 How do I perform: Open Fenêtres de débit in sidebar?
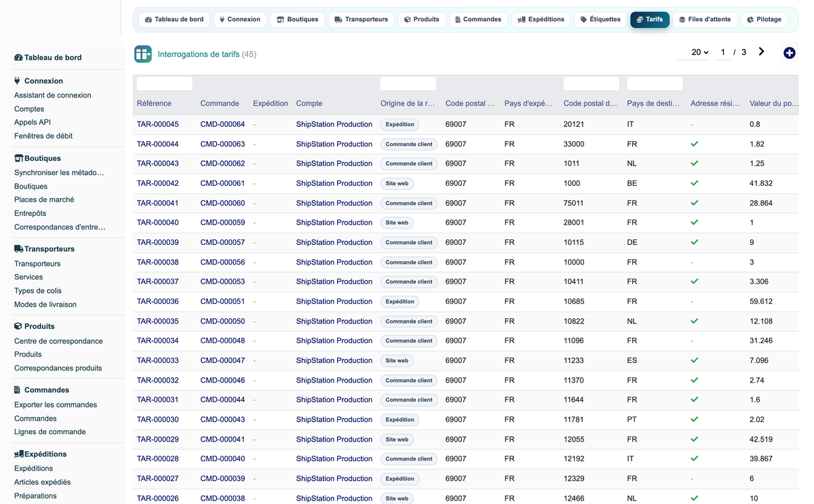[43, 136]
